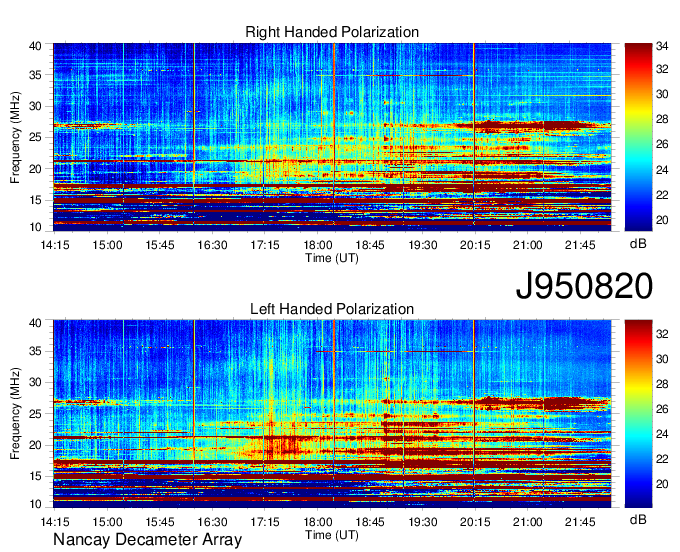
Task: Click the 19:30 time tick under Right Handed plot
Action: point(422,245)
